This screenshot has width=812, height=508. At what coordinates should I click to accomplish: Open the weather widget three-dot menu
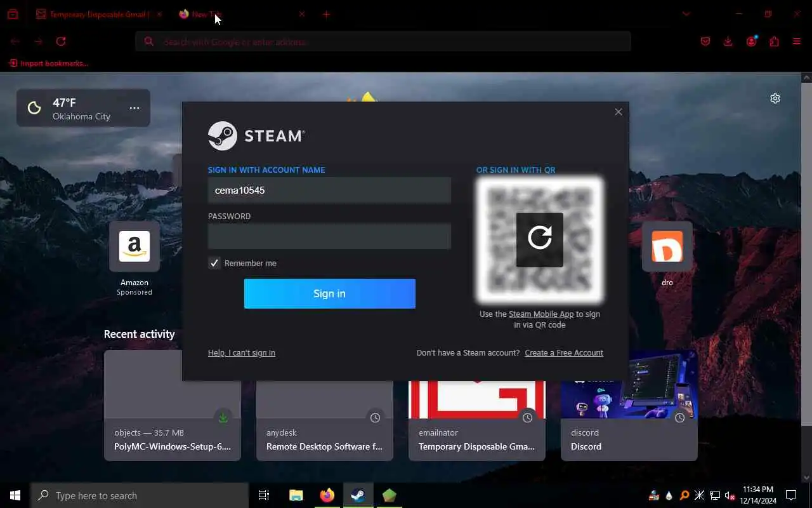point(134,108)
